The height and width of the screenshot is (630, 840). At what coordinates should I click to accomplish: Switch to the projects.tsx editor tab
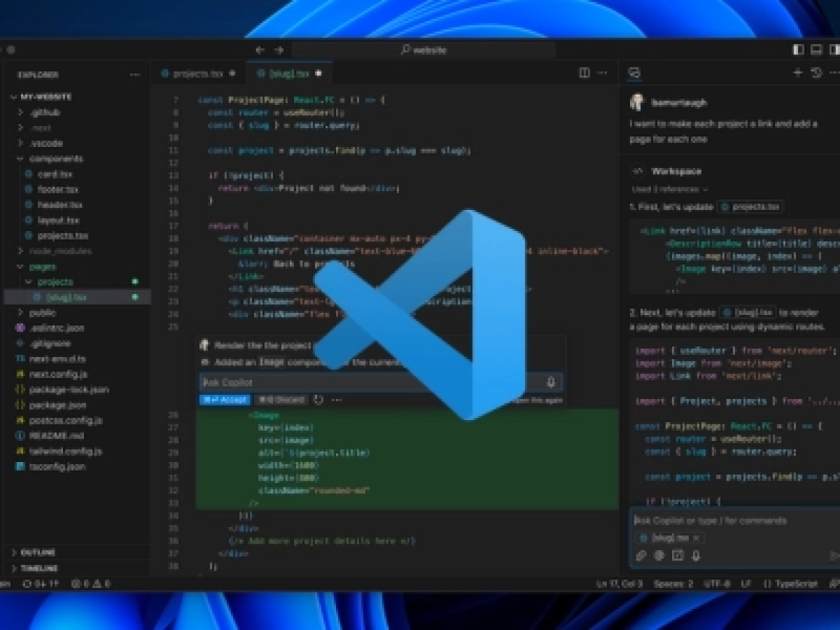pos(198,73)
